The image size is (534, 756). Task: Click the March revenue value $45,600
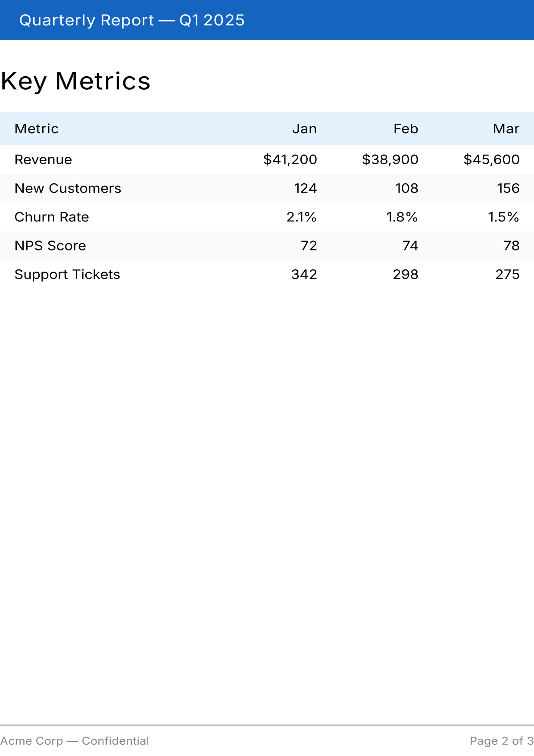pos(491,159)
